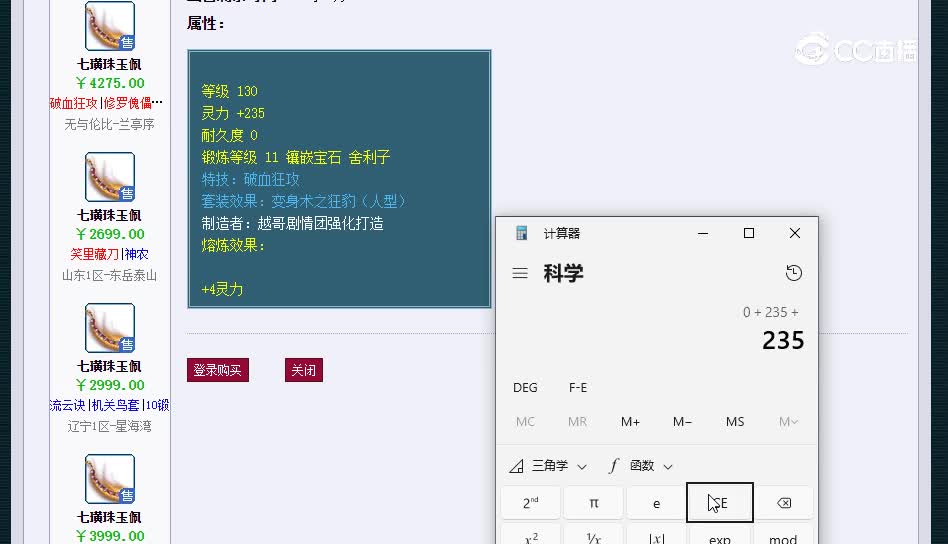Open the ¥3999.00 七璜珠玉佩 item thumbnail

point(109,479)
